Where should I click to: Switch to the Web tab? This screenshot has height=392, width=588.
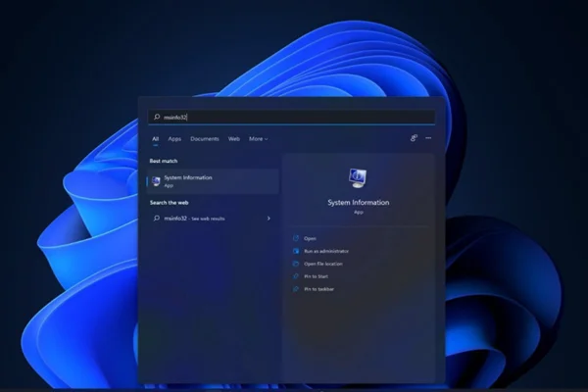point(234,139)
